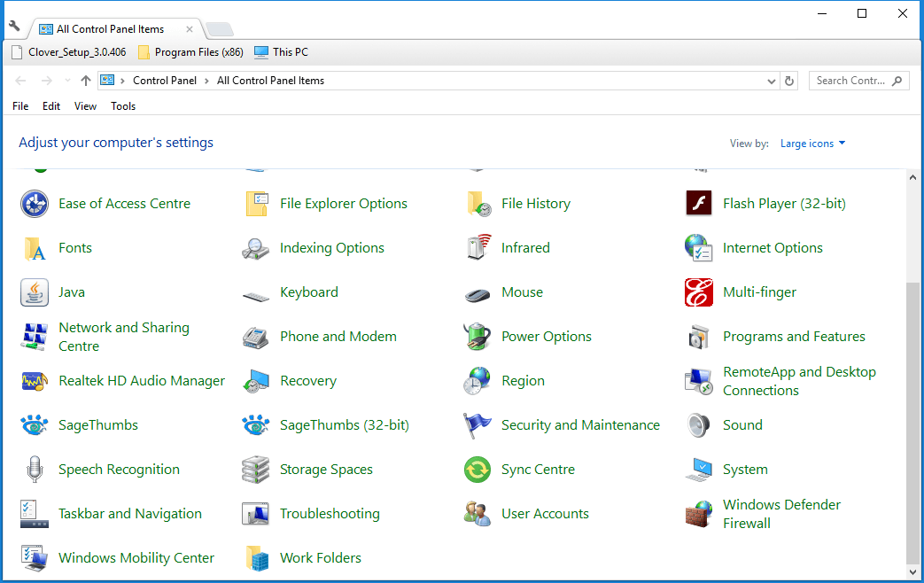Open the File Explorer Options icon
This screenshot has width=924, height=583.
(256, 204)
